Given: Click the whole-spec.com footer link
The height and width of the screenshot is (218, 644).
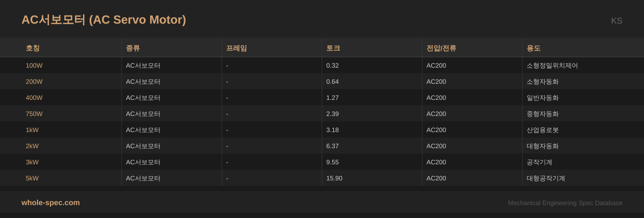Looking at the screenshot, I should pos(50,202).
